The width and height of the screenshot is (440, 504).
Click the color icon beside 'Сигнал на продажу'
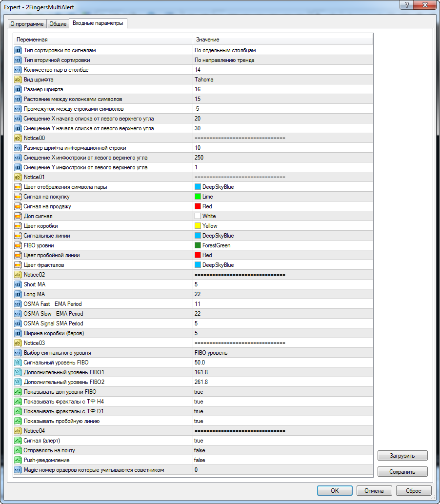coord(18,206)
